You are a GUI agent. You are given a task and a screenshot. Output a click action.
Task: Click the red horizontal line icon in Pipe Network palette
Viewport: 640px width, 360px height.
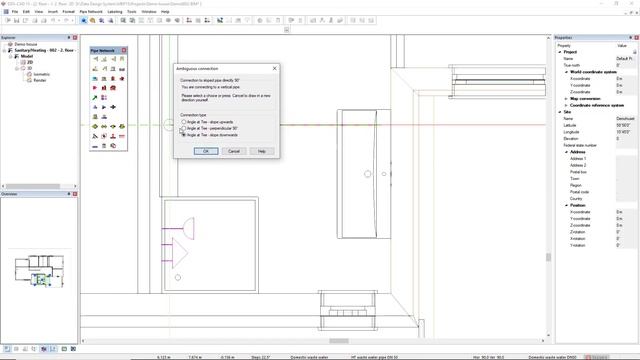tap(122, 136)
